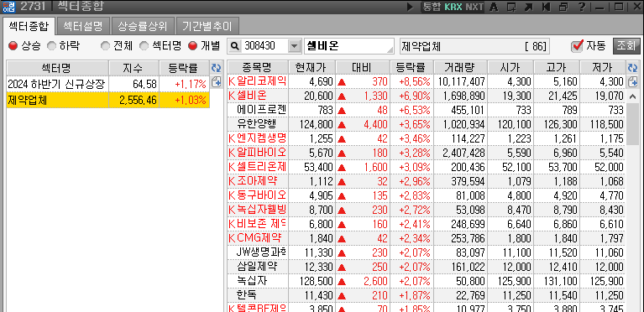The width and height of the screenshot is (644, 312).
Task: Select the 엔지켐생명 stock row
Action: pos(427,138)
